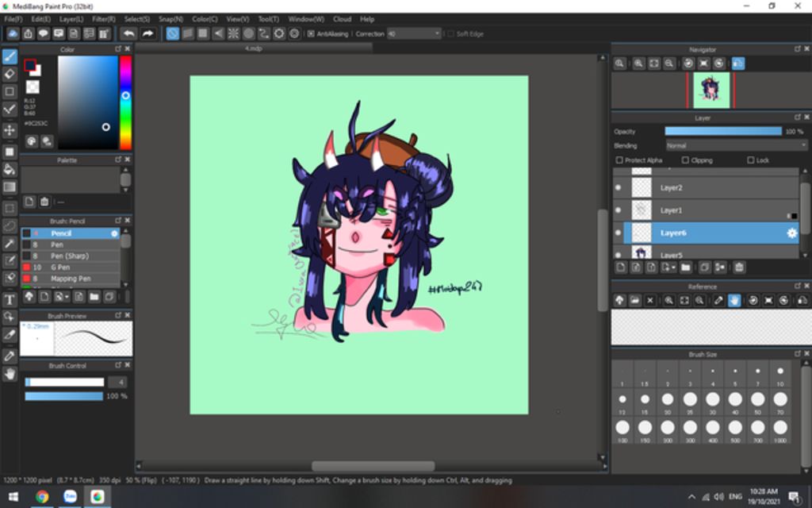Delete palette color with trash icon

[44, 202]
